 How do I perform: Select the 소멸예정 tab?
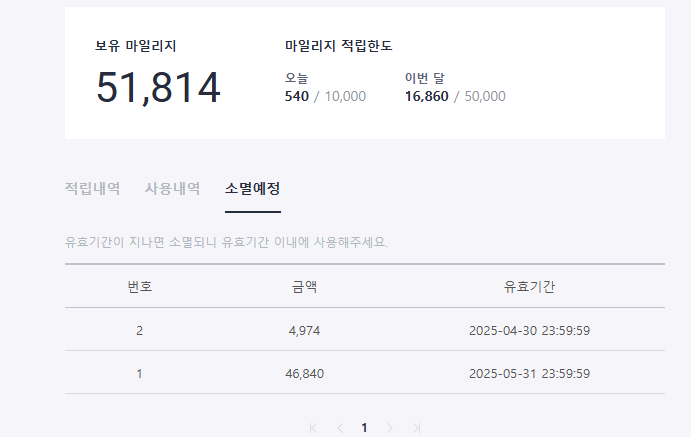tap(253, 189)
